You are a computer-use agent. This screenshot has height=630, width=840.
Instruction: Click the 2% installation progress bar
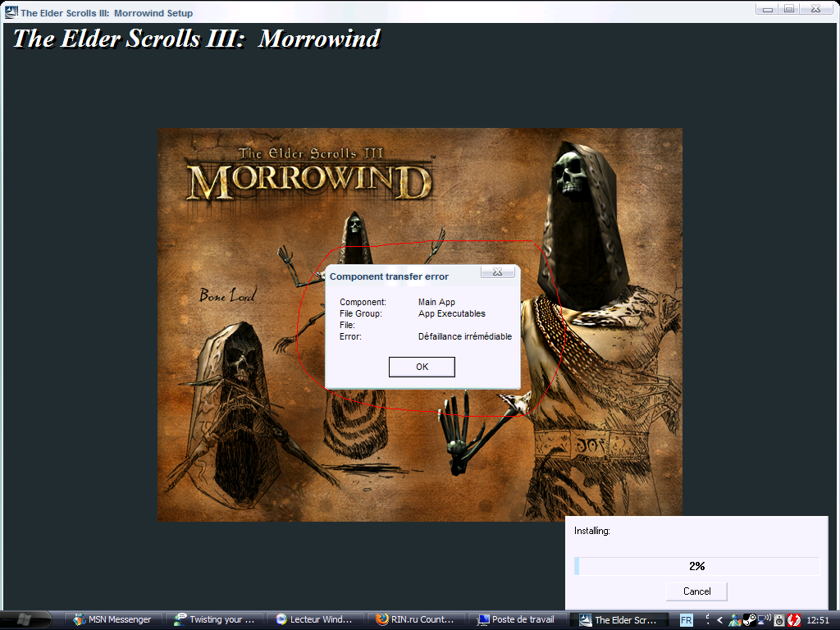[x=696, y=566]
